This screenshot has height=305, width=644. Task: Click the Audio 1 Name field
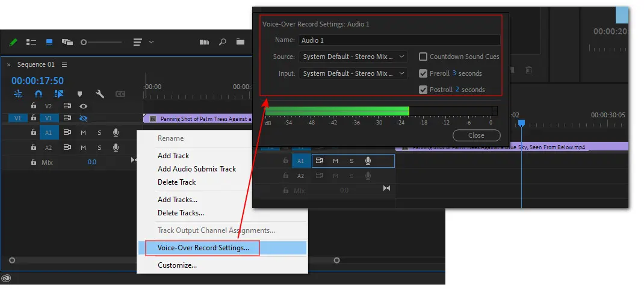399,40
